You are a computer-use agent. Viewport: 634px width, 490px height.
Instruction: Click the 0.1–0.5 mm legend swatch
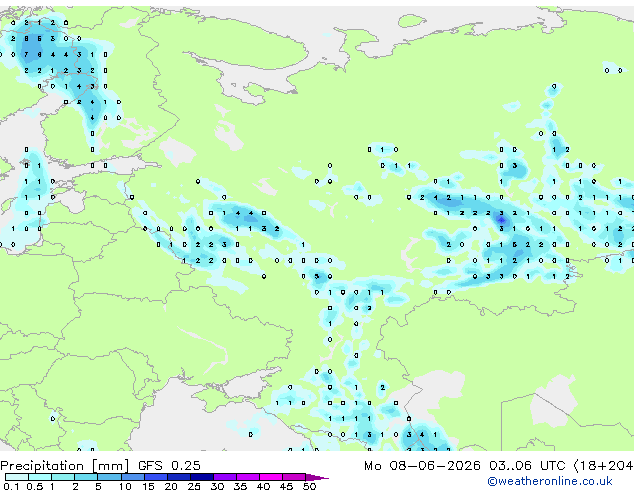pyautogui.click(x=17, y=477)
